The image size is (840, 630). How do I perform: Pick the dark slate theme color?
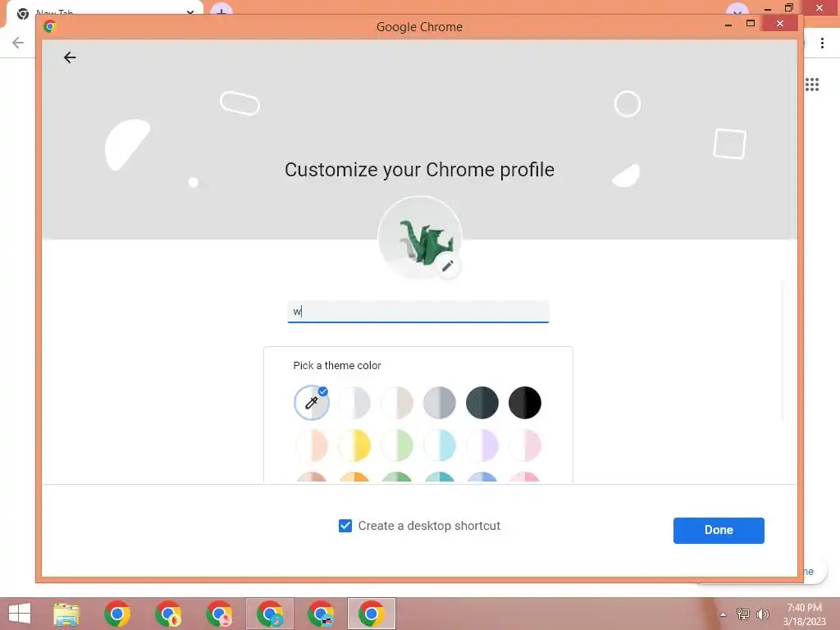pos(482,403)
